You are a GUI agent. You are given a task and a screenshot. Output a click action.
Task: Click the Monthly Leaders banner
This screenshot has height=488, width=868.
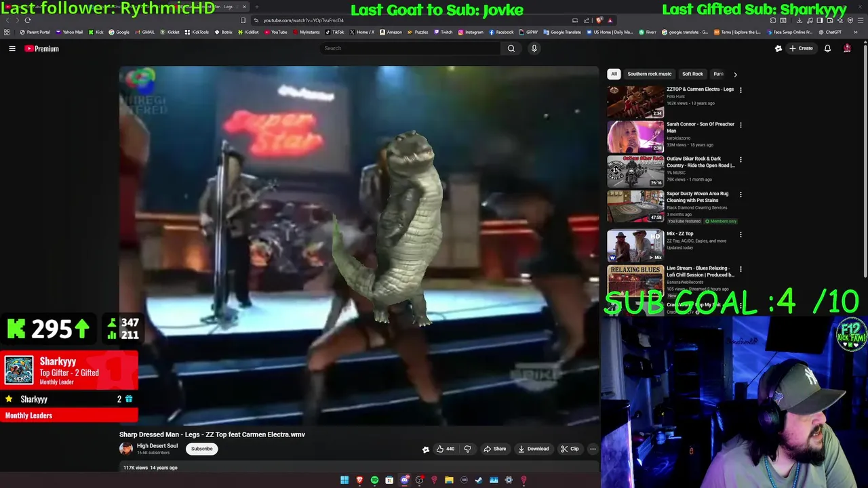(69, 415)
